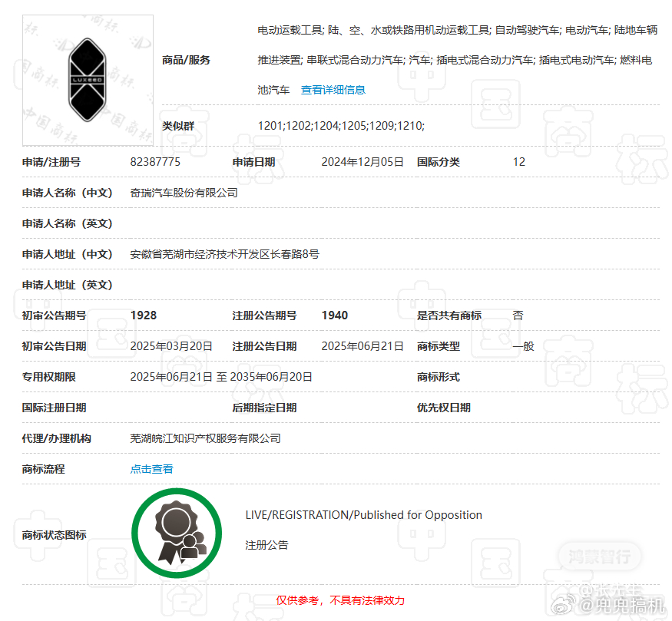Select status text 注册公告

point(266,545)
